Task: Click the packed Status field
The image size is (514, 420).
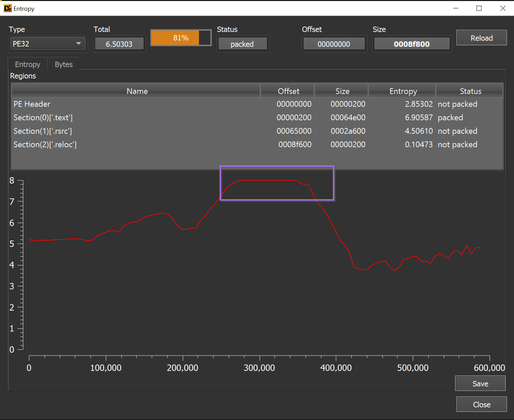Action: tap(242, 44)
